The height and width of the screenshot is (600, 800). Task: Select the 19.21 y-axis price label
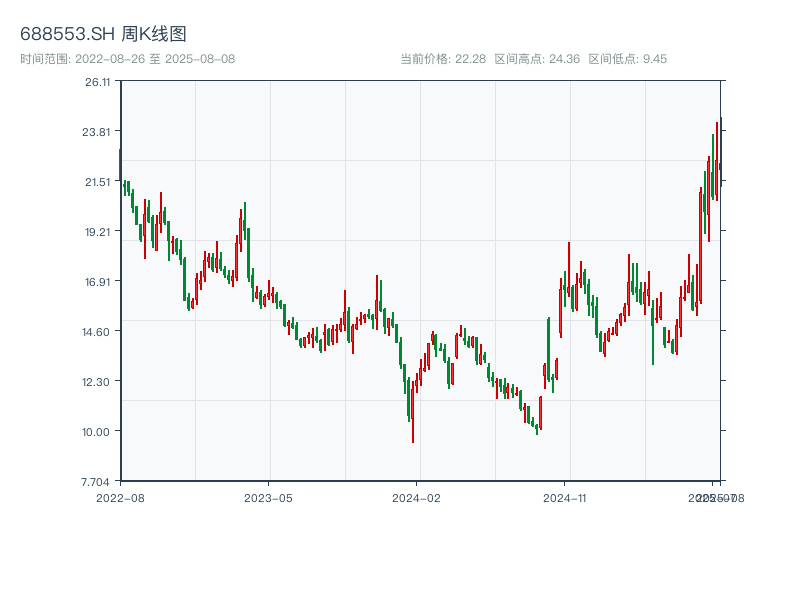(x=98, y=232)
